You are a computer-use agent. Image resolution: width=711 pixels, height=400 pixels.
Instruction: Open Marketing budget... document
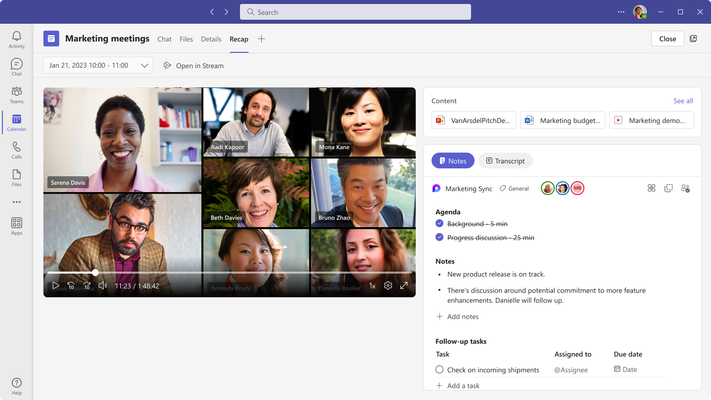pyautogui.click(x=563, y=120)
